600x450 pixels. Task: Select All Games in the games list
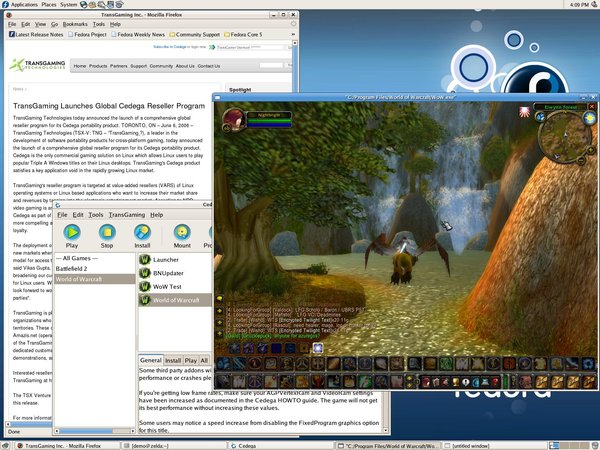point(76,257)
